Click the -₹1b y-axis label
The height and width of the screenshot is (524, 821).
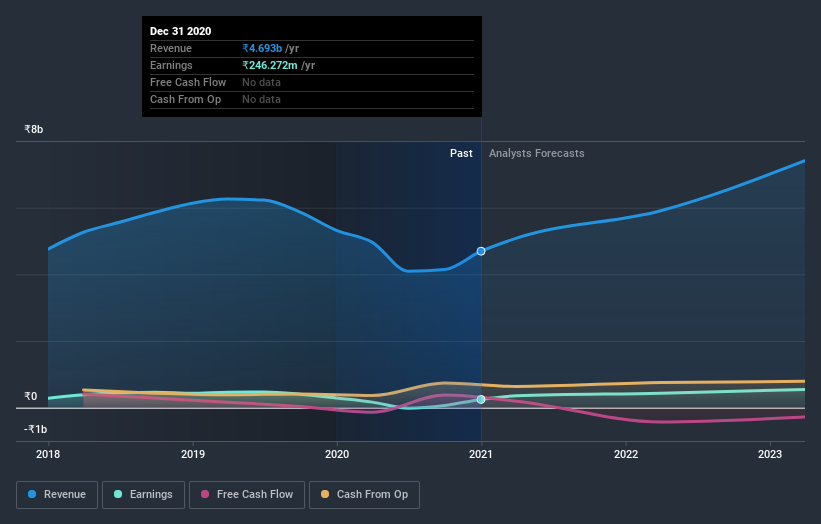point(35,429)
